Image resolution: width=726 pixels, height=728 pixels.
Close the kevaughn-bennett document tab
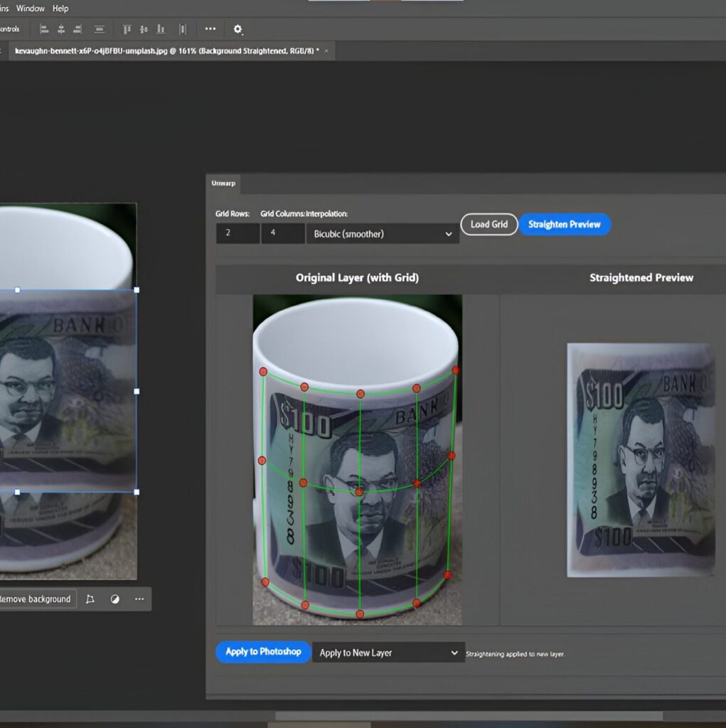point(326,51)
